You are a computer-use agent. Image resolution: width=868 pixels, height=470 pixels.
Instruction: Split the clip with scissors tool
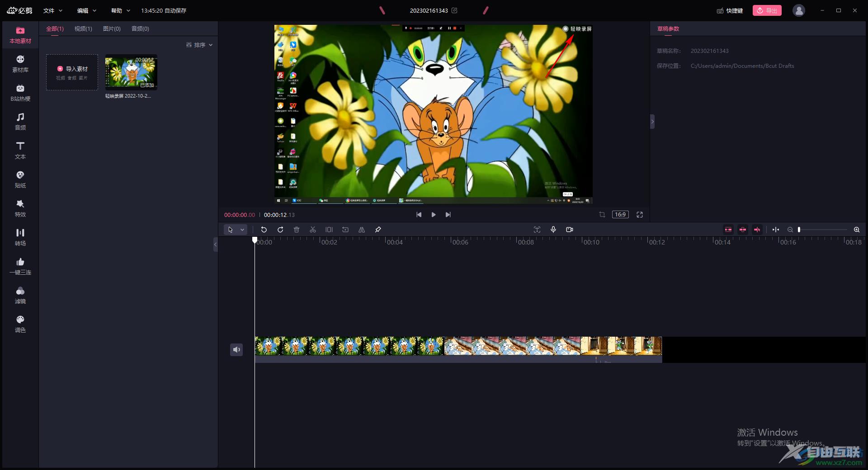coord(313,230)
